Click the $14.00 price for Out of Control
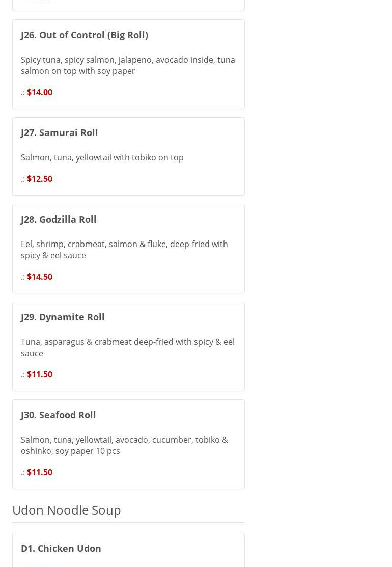The width and height of the screenshot is (392, 567). point(40,92)
